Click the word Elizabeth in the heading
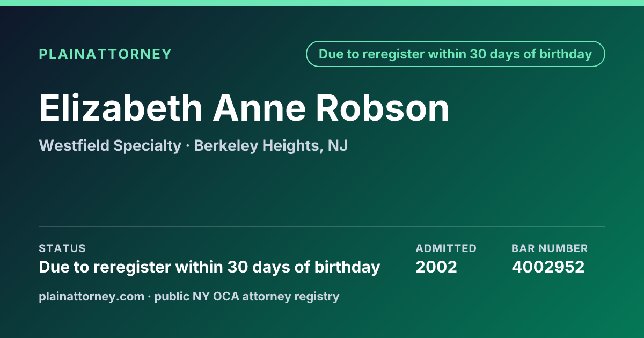Screen dimensions: 644x338 point(121,108)
